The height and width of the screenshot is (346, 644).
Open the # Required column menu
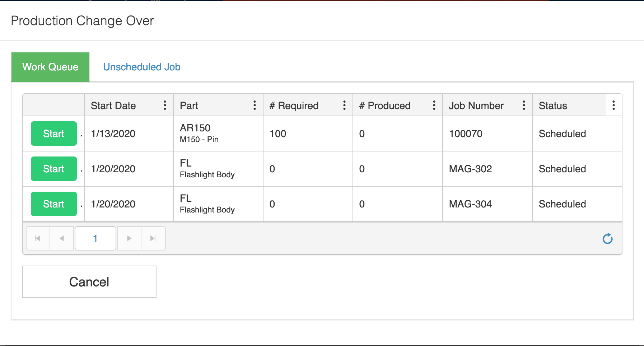click(x=344, y=105)
